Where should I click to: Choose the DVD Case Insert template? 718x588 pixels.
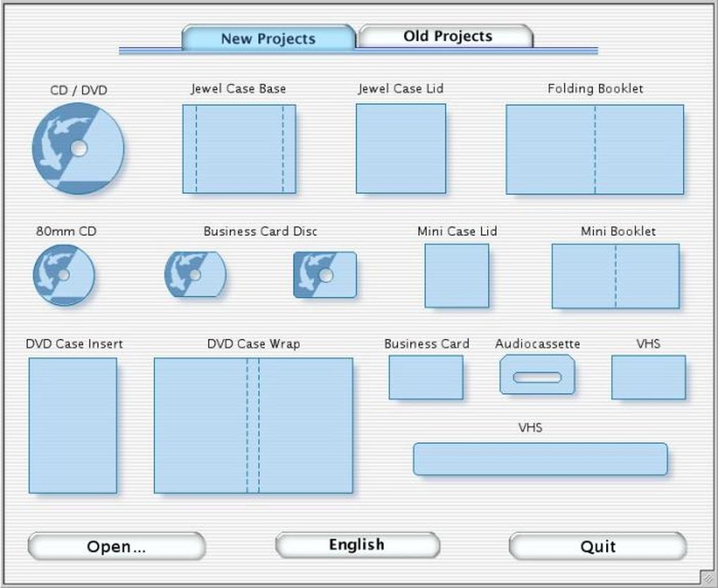(72, 423)
